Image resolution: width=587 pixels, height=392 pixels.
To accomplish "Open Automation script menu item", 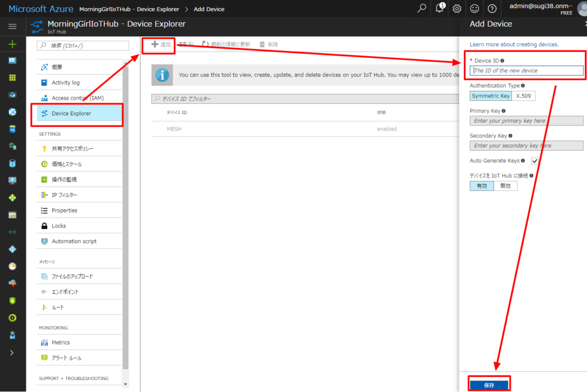I will tap(79, 241).
